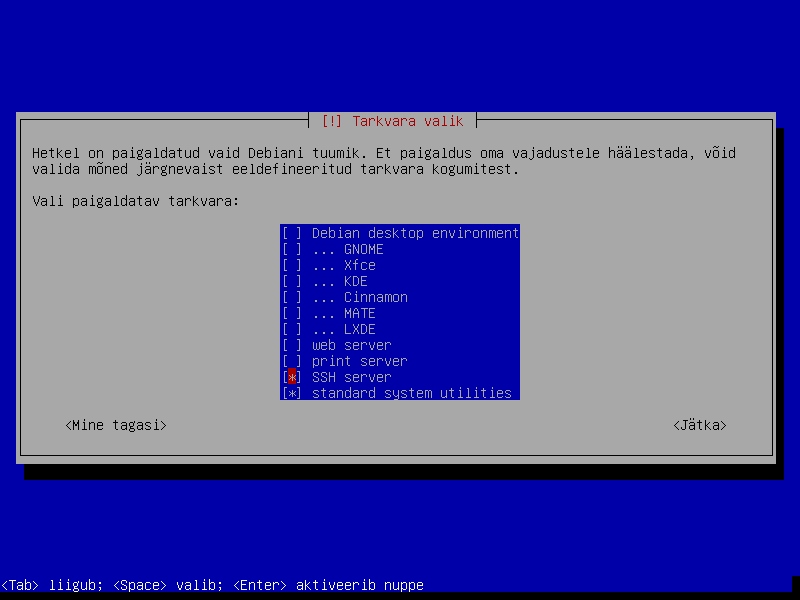Click the 'web server' label text

[352, 345]
